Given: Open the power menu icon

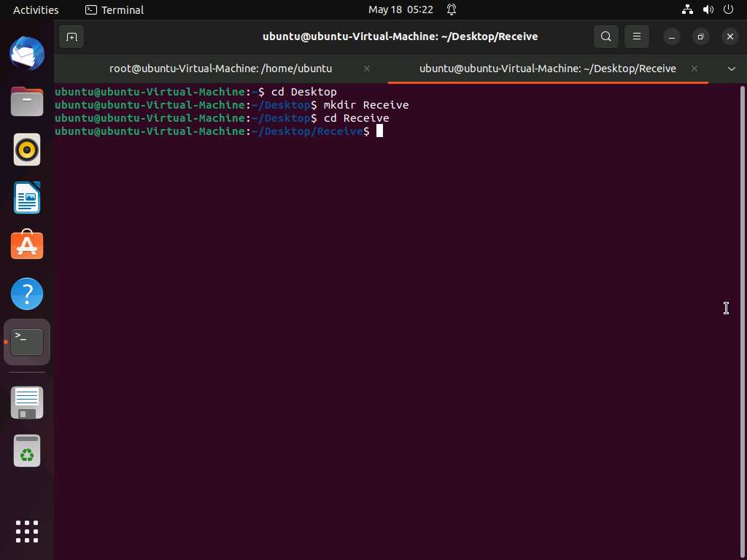Looking at the screenshot, I should click(728, 9).
